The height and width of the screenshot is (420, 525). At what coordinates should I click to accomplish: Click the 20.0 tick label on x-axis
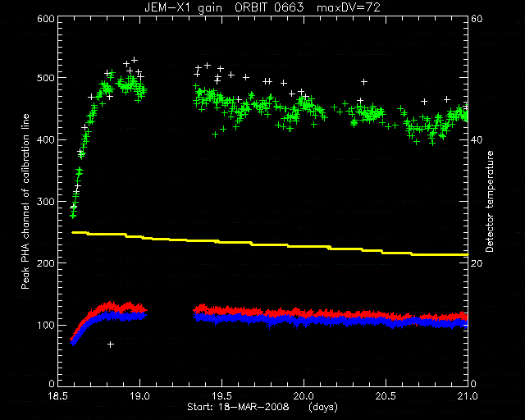click(304, 396)
